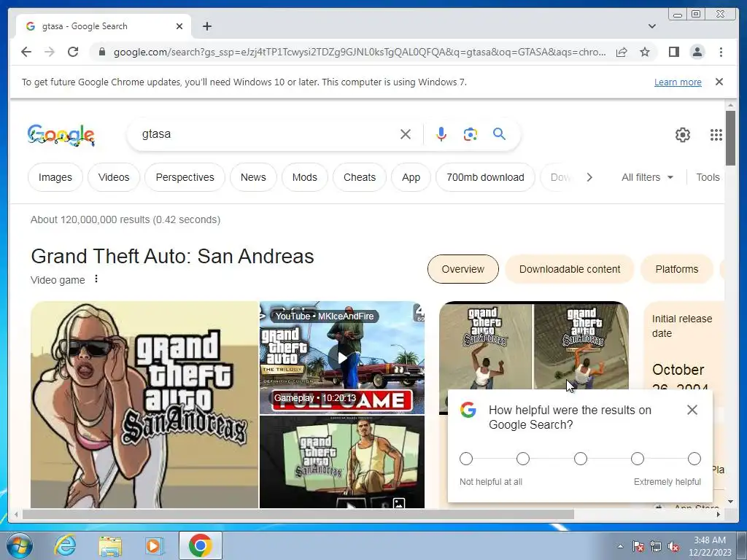Select the Overview knowledge tab
The width and height of the screenshot is (747, 560).
[x=462, y=269]
